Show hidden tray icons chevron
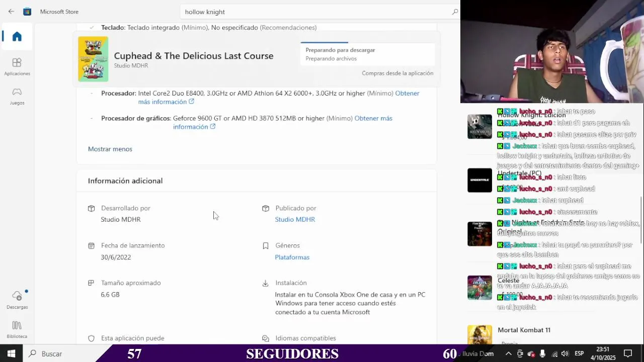644x362 pixels. 509,353
